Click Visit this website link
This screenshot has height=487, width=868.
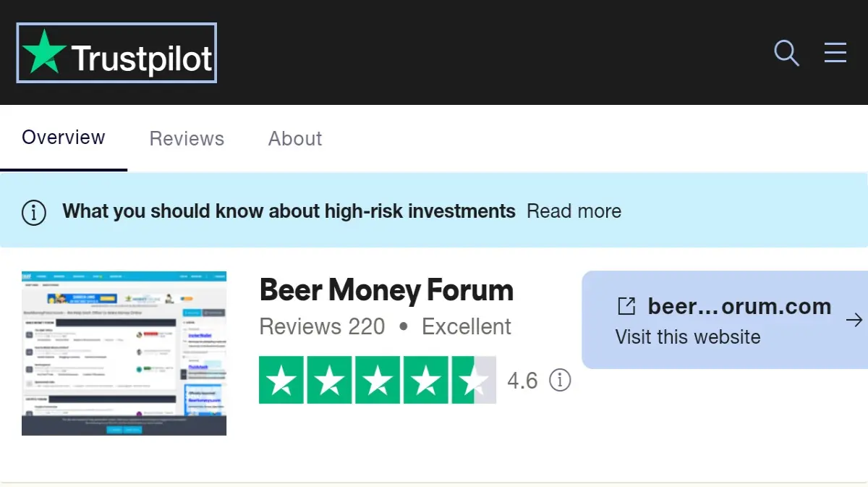[688, 337]
